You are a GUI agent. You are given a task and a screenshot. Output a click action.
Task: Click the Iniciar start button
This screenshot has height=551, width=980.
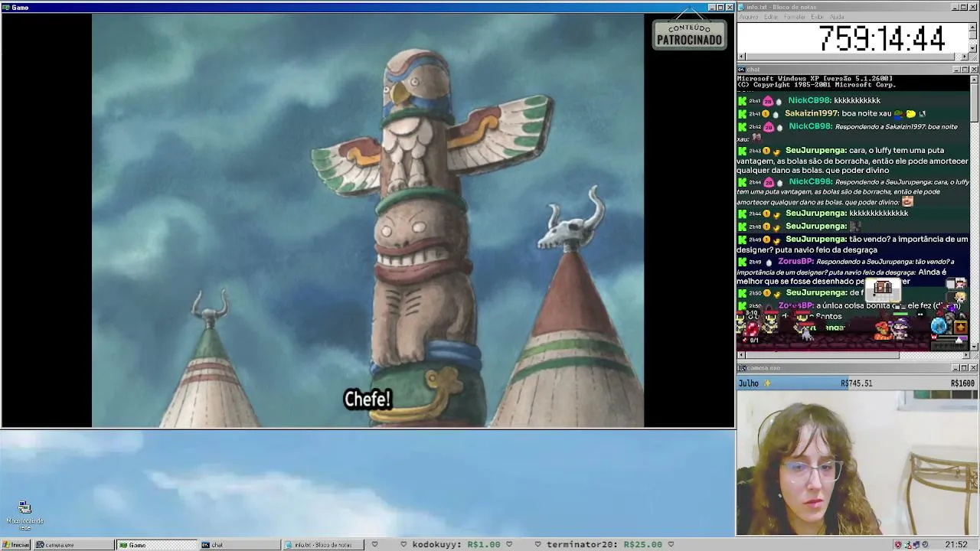point(15,545)
